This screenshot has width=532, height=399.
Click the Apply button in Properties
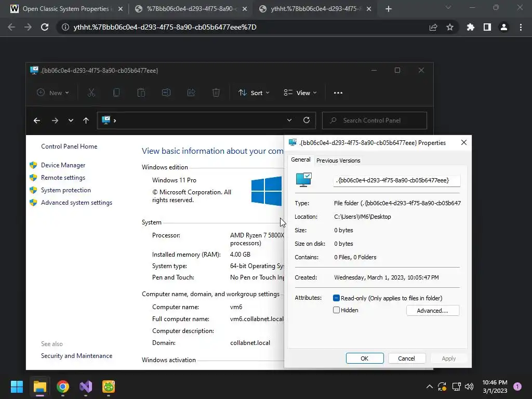(448, 358)
